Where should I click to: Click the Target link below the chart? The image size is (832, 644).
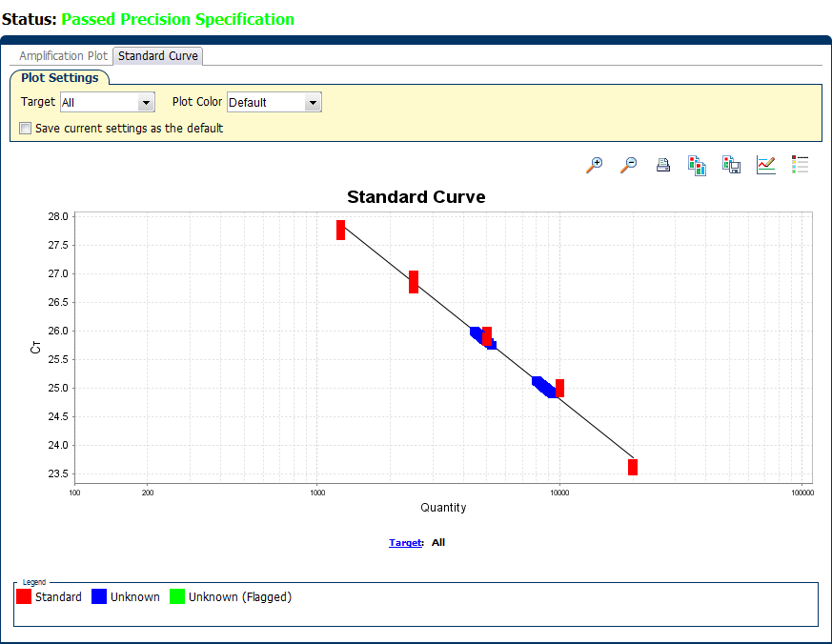point(405,543)
